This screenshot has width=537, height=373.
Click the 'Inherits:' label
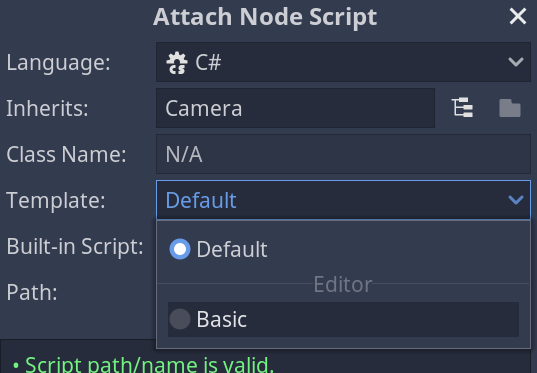point(47,108)
